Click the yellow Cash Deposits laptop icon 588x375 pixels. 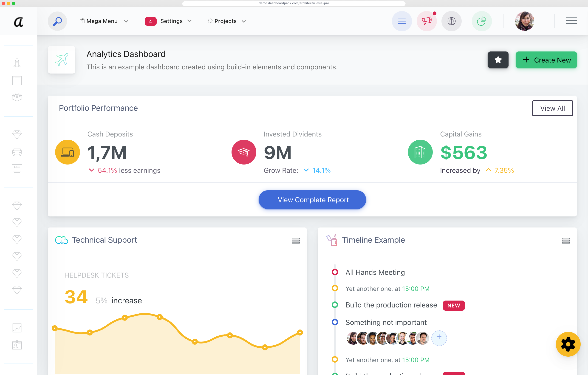[x=67, y=152]
